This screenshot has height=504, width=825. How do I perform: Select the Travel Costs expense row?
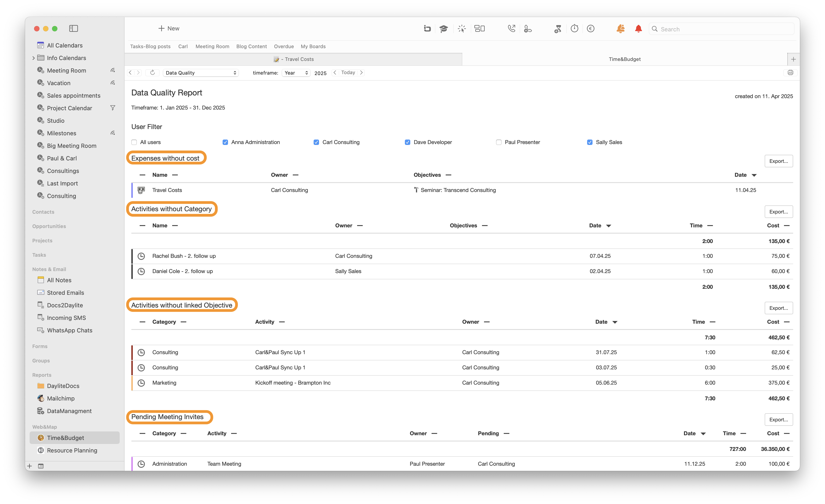point(462,190)
